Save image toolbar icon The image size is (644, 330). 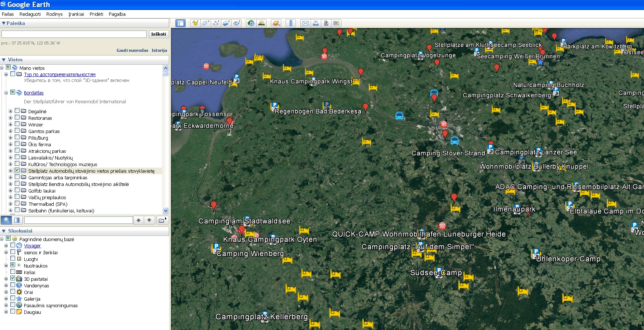click(x=326, y=23)
